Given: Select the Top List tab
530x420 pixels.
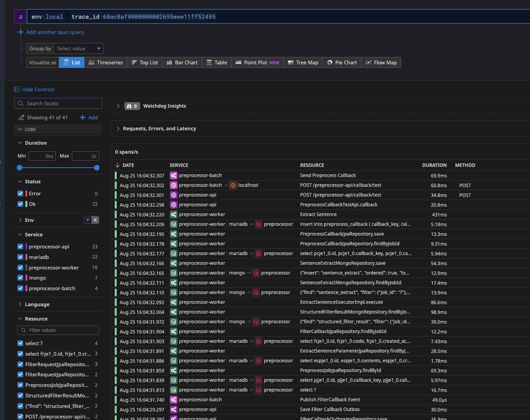Looking at the screenshot, I should pos(144,62).
